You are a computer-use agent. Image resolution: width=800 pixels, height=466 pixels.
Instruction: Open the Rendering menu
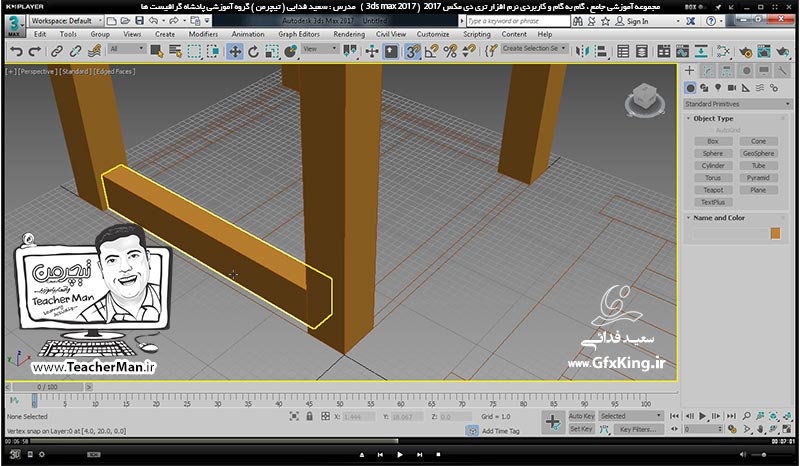[349, 34]
